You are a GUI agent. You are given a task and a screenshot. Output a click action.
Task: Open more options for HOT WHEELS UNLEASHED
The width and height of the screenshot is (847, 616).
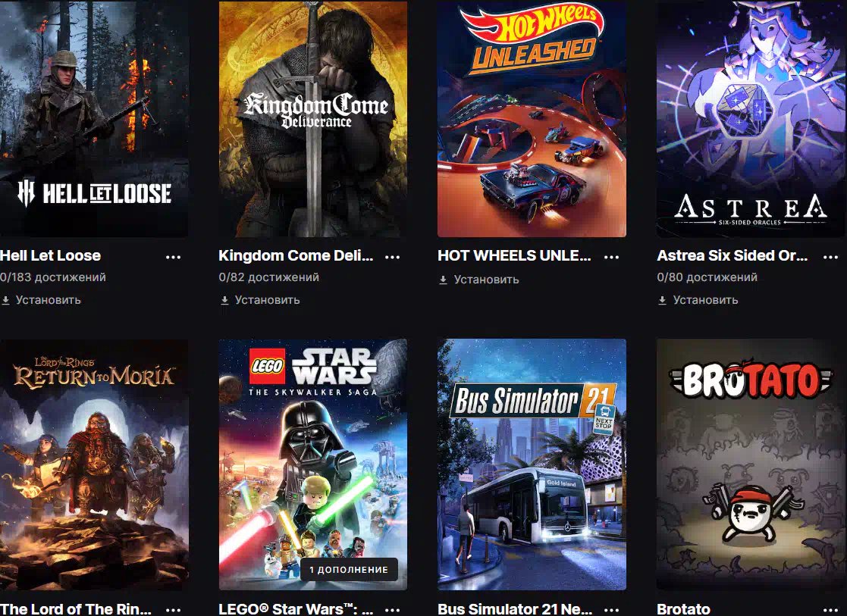pyautogui.click(x=611, y=257)
